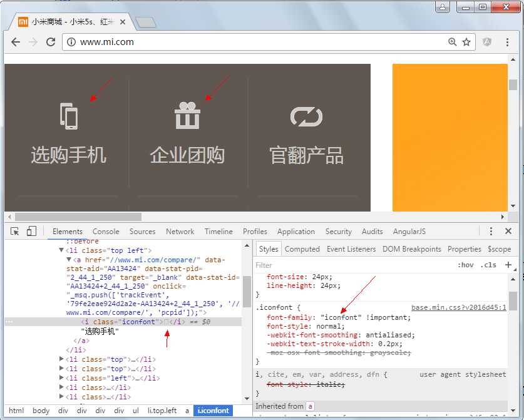Open the AngularJS DevTools panel
Viewport: 524px width, 420px height.
tap(409, 232)
